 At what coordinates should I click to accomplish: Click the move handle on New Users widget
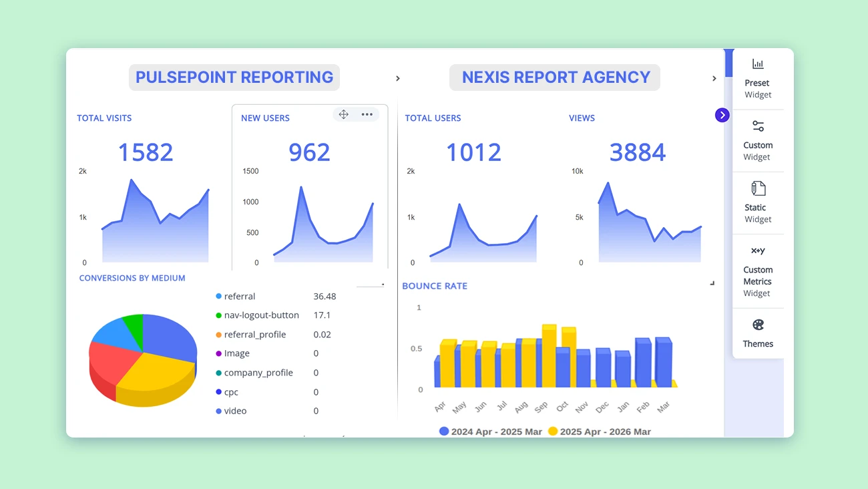(x=343, y=114)
